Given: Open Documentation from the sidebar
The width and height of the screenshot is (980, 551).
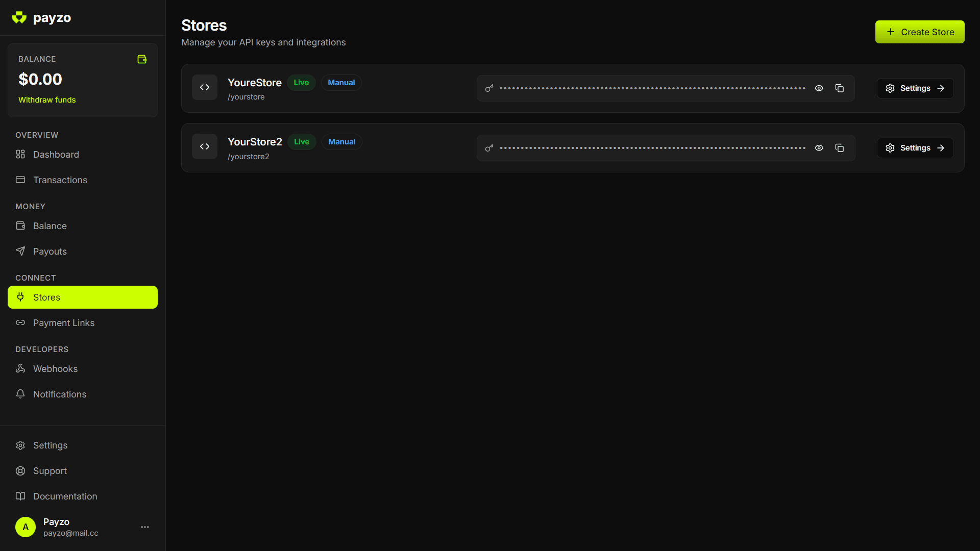Looking at the screenshot, I should coord(65,496).
